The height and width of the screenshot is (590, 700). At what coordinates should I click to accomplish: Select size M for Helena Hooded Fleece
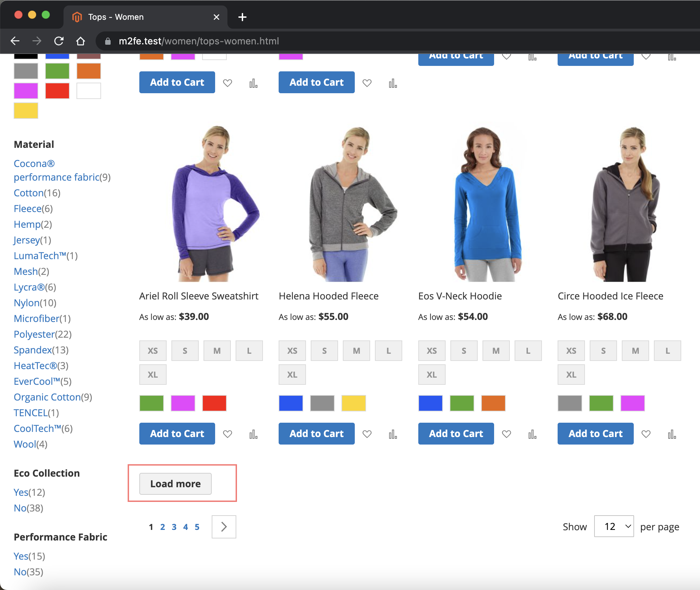tap(356, 351)
